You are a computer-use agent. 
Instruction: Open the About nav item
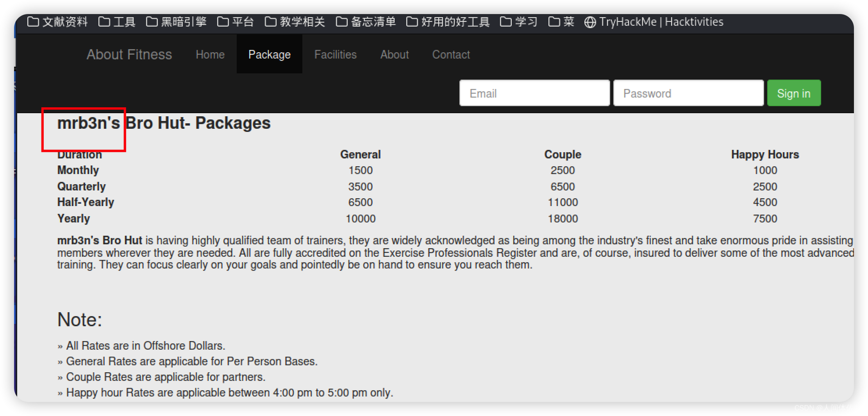coord(395,54)
